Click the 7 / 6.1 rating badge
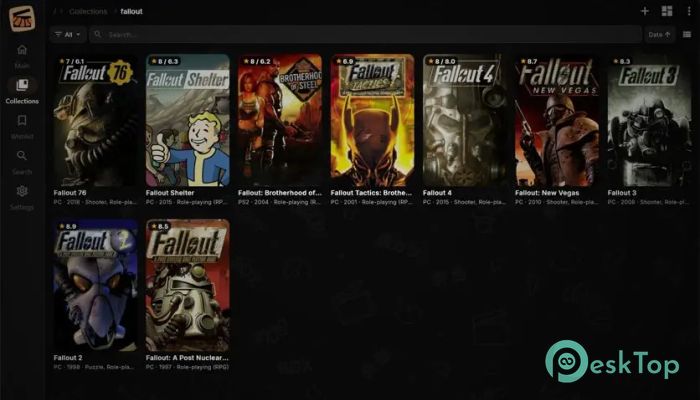 [x=72, y=62]
